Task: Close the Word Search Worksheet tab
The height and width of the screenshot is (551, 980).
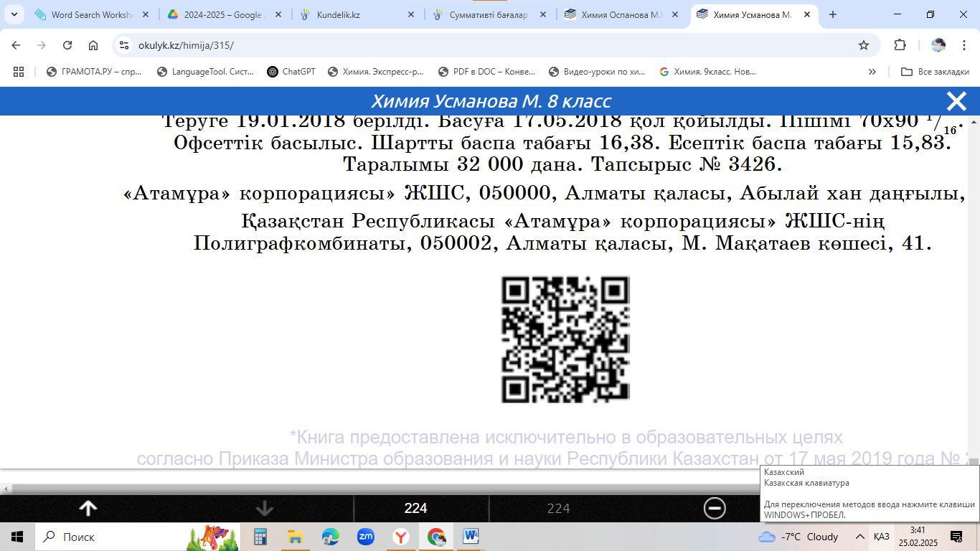Action: (145, 14)
